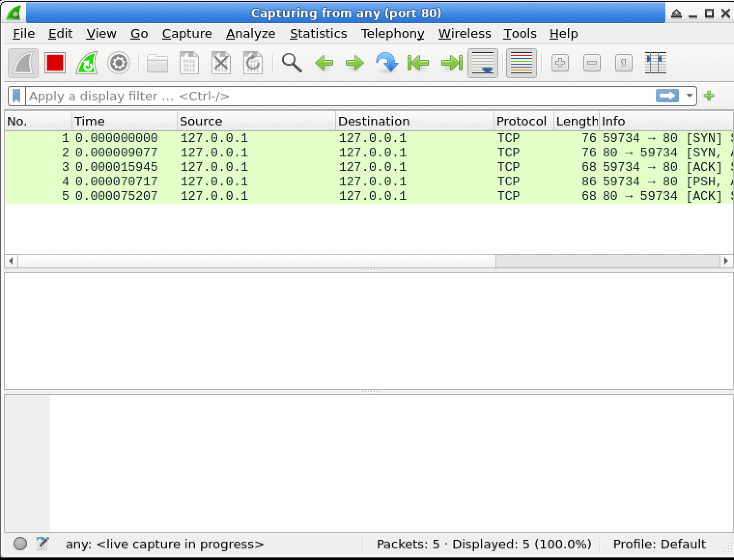The height and width of the screenshot is (560, 734).
Task: Toggle auto-scroll during live capture
Action: coord(482,63)
